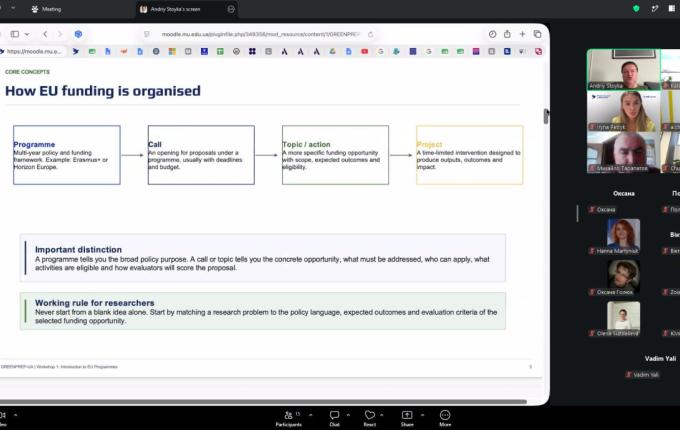The height and width of the screenshot is (430, 680).
Task: Select Hanna Martyniuk's profile picture
Action: (623, 234)
